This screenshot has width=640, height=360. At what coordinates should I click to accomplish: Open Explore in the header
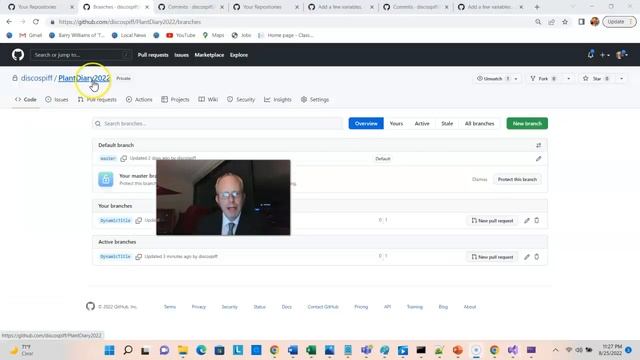pos(239,55)
